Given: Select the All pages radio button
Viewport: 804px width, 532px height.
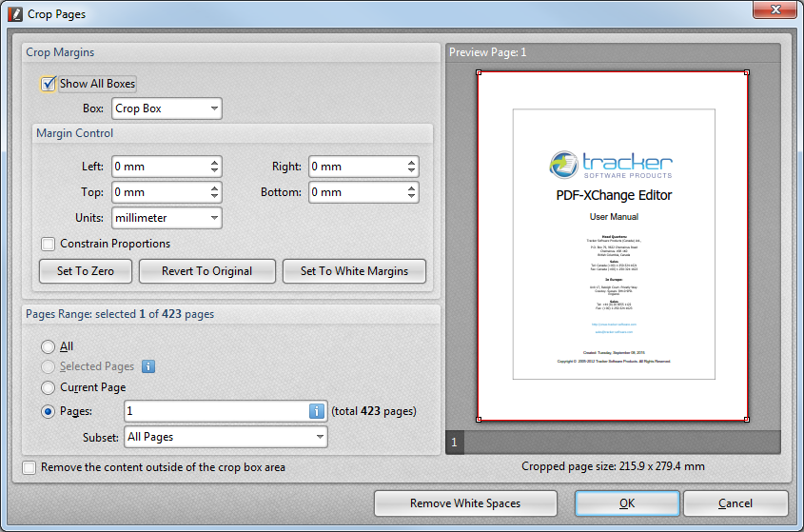Looking at the screenshot, I should pyautogui.click(x=48, y=346).
